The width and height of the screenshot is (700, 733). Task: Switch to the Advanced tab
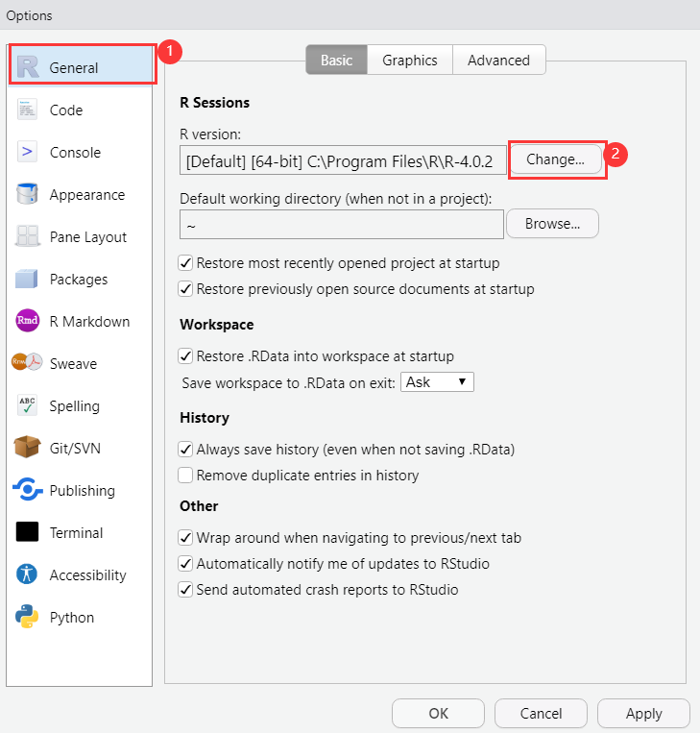(x=498, y=60)
